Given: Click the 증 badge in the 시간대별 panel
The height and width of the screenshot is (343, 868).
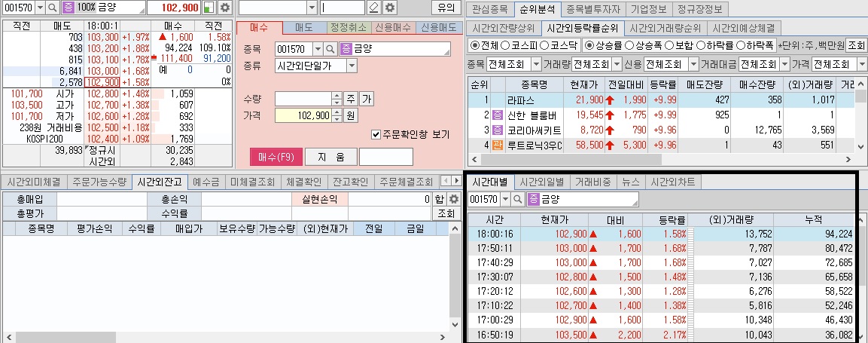Looking at the screenshot, I should 533,199.
